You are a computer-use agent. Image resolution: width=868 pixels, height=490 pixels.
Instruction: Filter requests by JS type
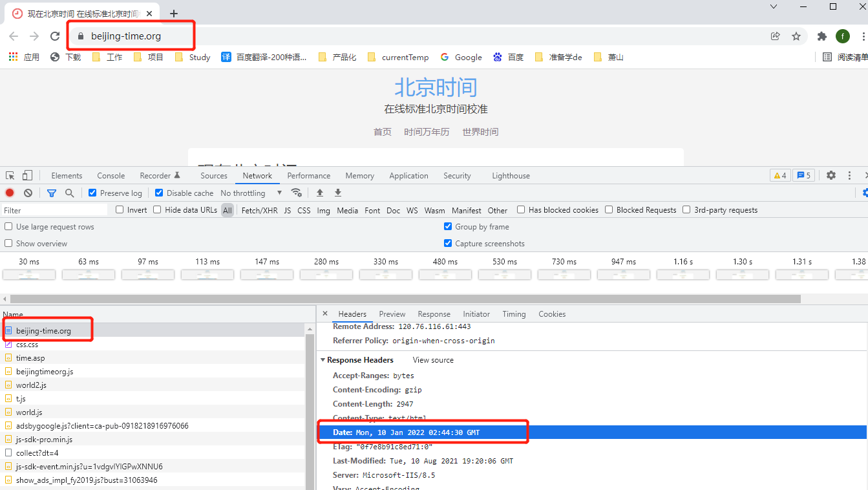point(287,210)
